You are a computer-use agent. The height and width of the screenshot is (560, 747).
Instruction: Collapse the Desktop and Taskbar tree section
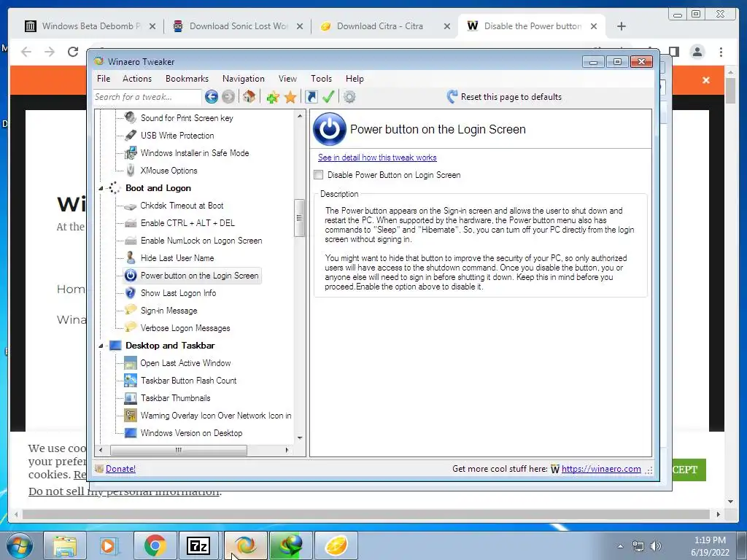tap(101, 346)
